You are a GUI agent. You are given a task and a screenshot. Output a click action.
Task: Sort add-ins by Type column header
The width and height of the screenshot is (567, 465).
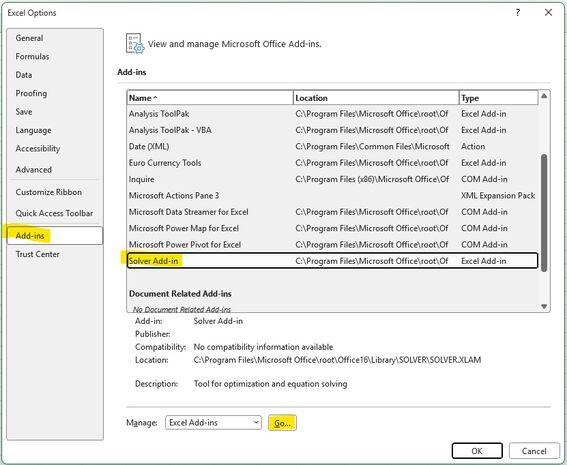499,98
